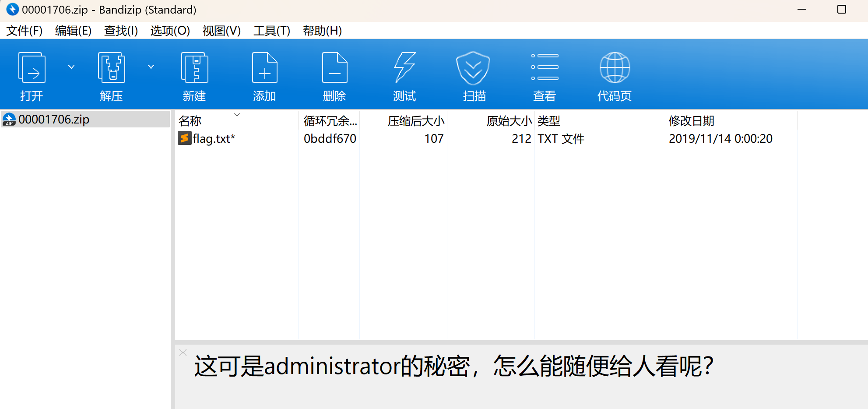The image size is (868, 409).
Task: Open the 选项(O) menu
Action: [x=170, y=31]
